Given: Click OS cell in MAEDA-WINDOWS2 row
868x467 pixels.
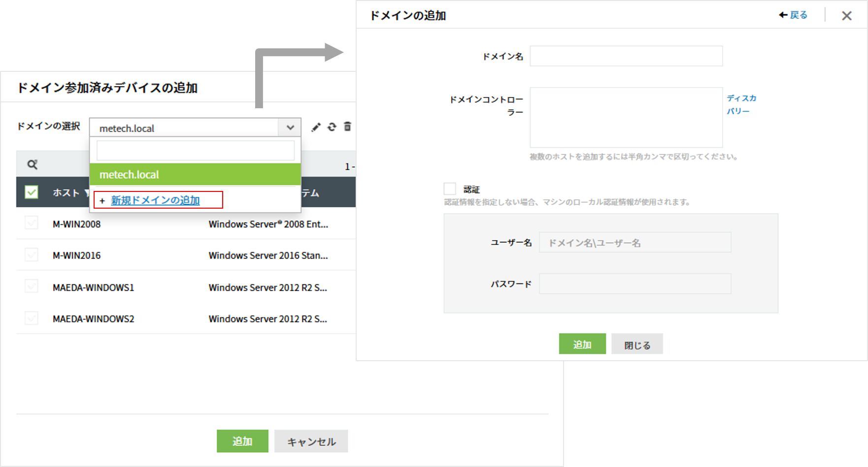Looking at the screenshot, I should [268, 319].
